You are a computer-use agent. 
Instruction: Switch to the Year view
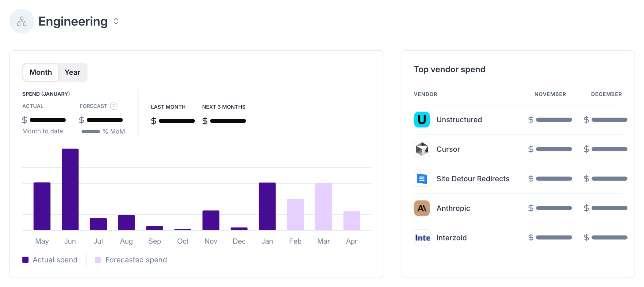tap(72, 72)
